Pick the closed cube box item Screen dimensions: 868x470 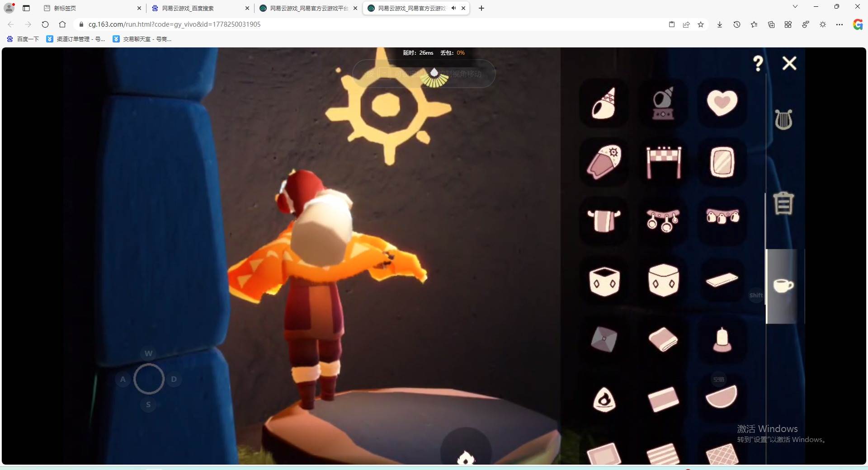tap(663, 281)
